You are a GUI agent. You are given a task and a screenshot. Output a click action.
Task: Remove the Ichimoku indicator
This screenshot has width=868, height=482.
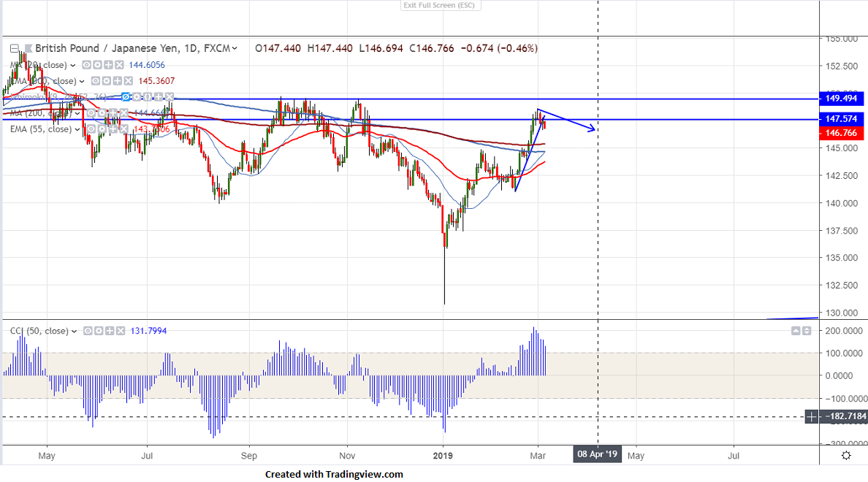[x=170, y=97]
